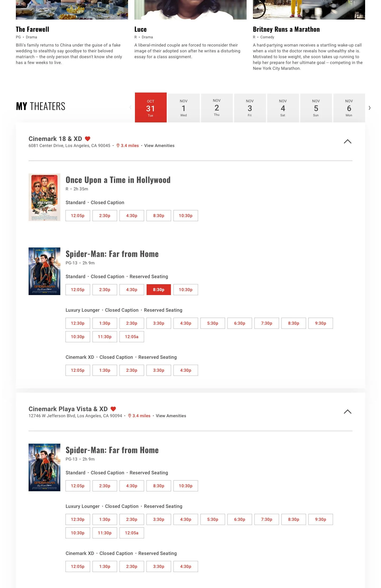Viewport: 381px width, 588px height.
Task: Select 5:30p Luxury Lounger at Cinemark 18
Action: click(x=213, y=323)
